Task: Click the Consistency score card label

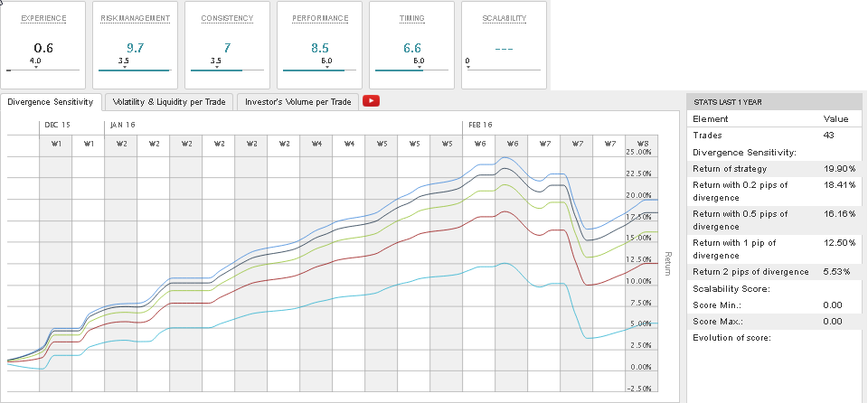Action: click(x=227, y=19)
